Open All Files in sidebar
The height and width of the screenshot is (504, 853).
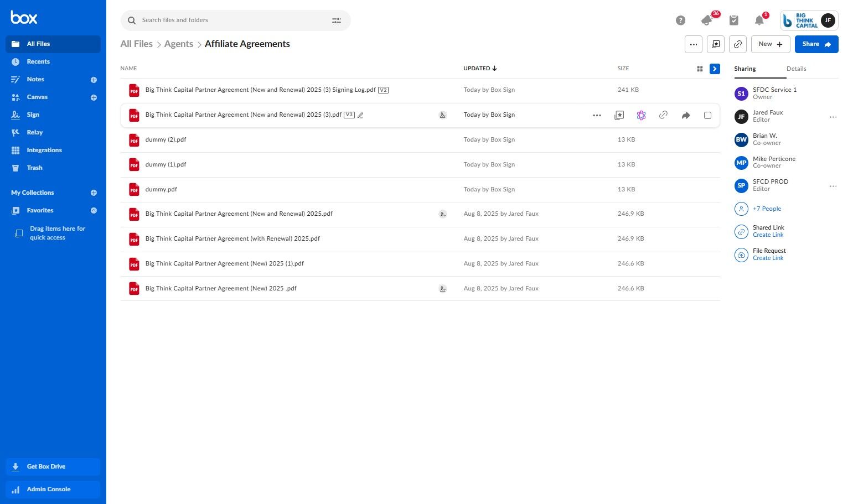click(53, 44)
